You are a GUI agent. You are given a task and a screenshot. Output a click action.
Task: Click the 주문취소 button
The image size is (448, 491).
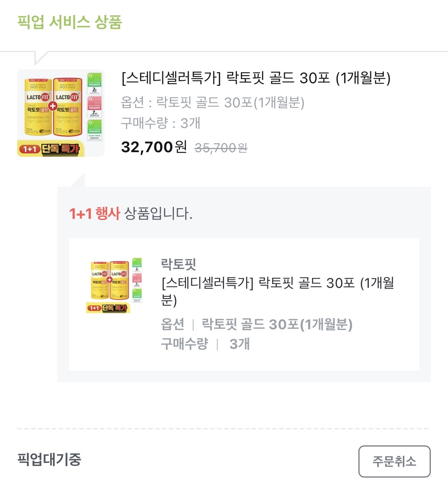coord(394,461)
